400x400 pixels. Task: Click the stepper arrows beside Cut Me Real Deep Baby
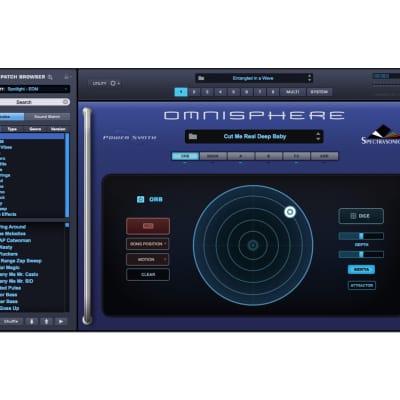pos(318,136)
